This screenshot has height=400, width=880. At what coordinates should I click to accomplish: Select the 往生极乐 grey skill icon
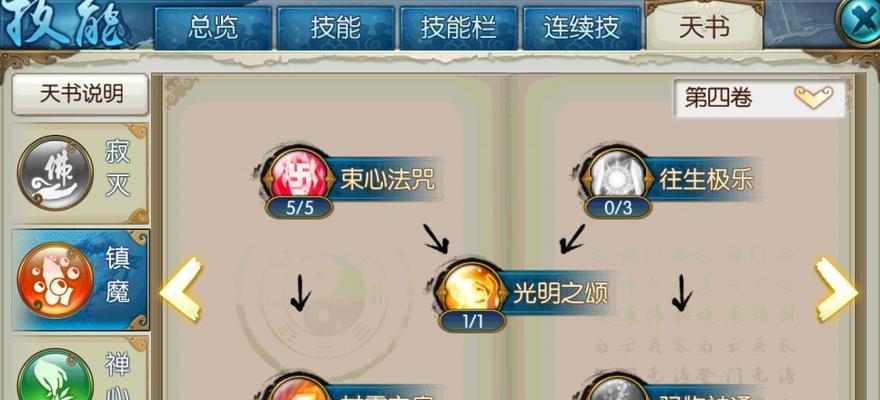coord(617,173)
